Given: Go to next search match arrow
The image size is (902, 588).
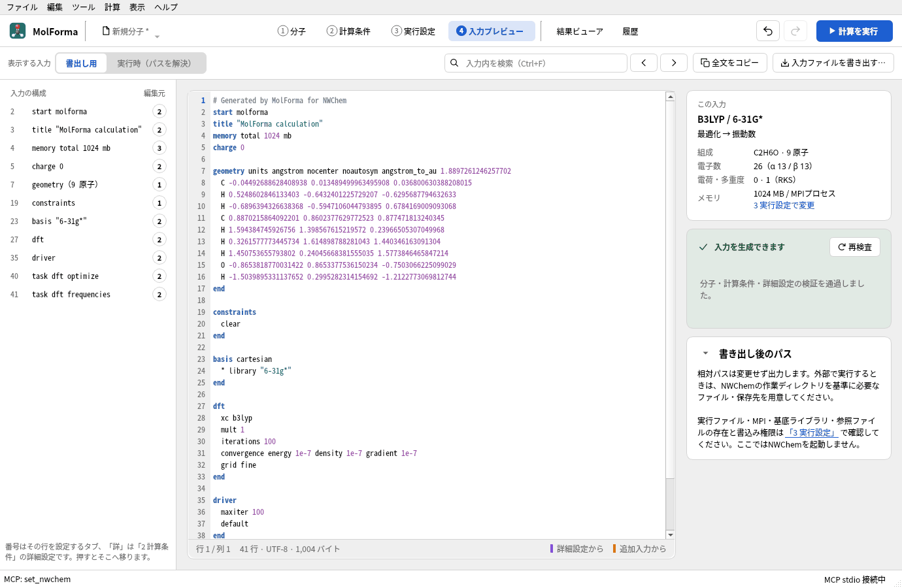Looking at the screenshot, I should 674,63.
